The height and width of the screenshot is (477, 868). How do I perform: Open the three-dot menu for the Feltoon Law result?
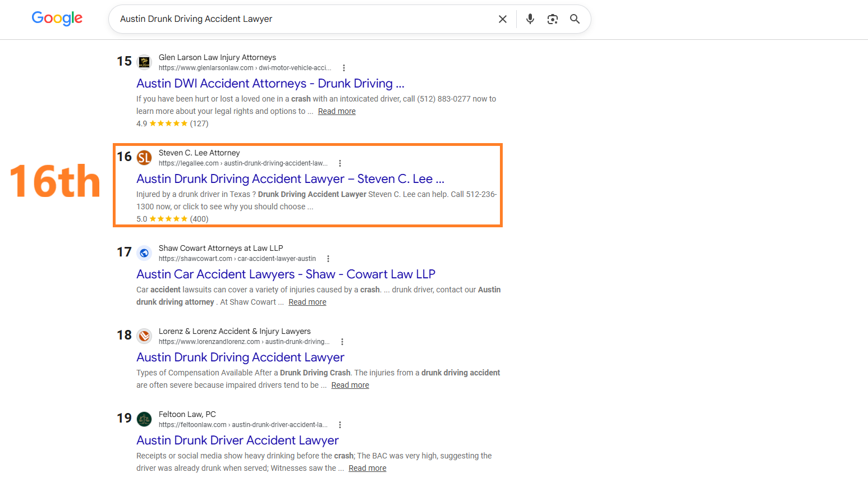(x=340, y=425)
